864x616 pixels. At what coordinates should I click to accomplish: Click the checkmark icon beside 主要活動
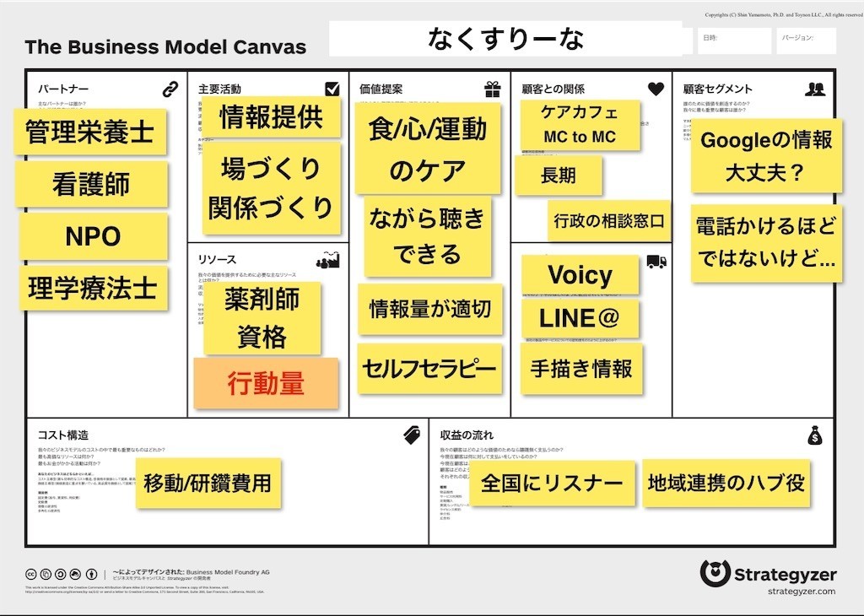coord(332,89)
